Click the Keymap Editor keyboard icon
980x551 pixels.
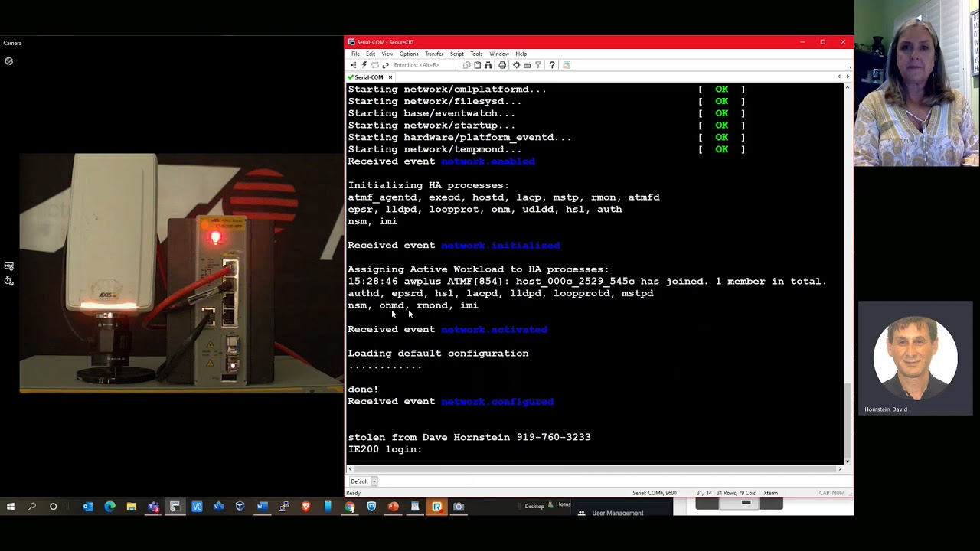527,65
